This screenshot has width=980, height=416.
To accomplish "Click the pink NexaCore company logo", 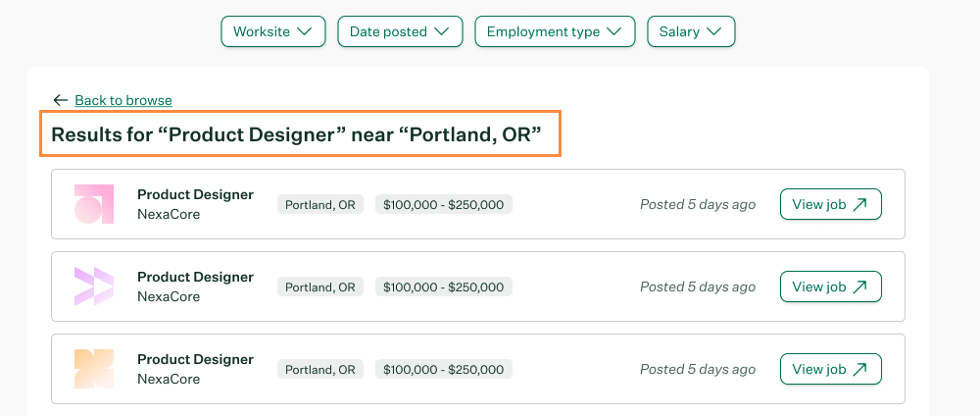I will pyautogui.click(x=94, y=204).
